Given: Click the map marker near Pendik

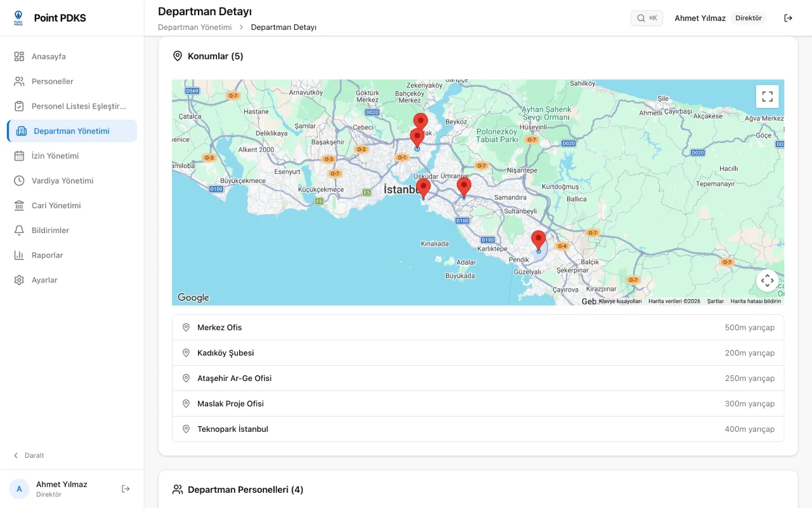Looking at the screenshot, I should (x=539, y=241).
